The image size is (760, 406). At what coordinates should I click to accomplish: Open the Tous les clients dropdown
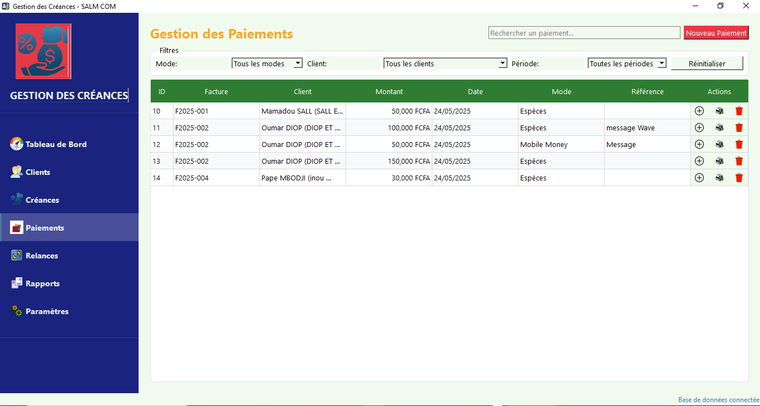coord(445,63)
